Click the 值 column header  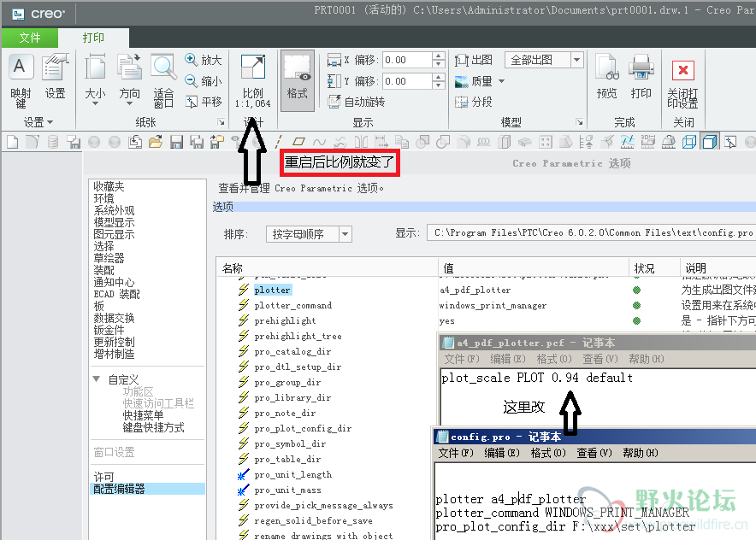(x=534, y=268)
